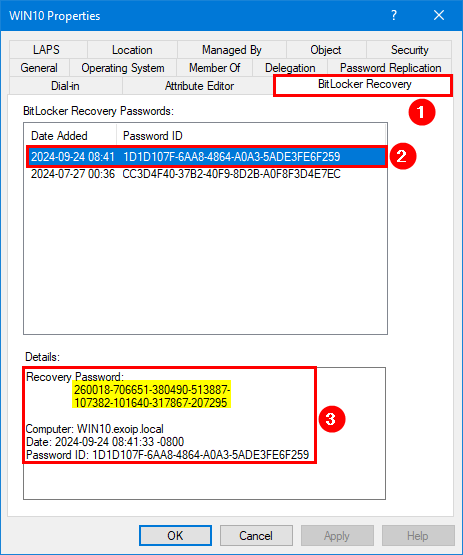This screenshot has width=463, height=555.
Task: Open the Managed By tab
Action: click(x=232, y=50)
